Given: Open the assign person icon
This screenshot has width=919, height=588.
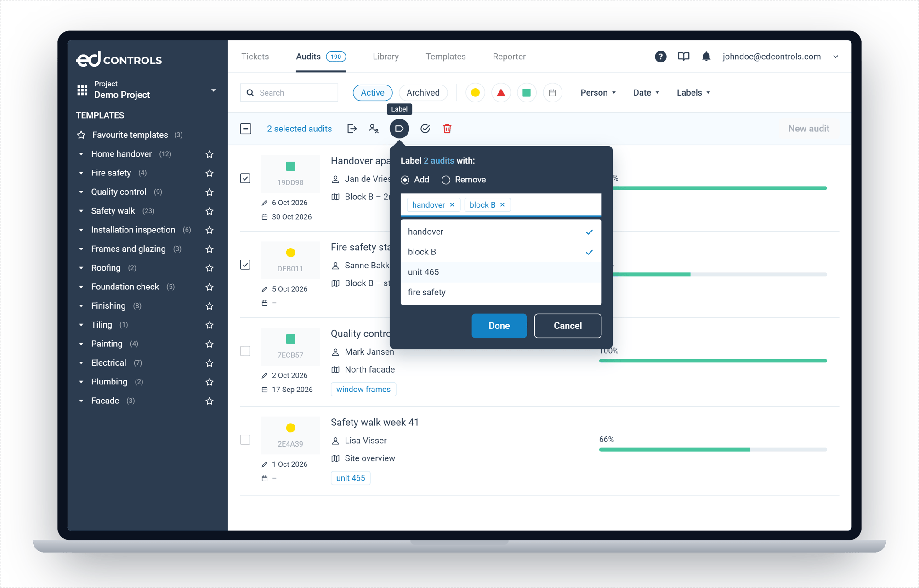Looking at the screenshot, I should coord(374,129).
